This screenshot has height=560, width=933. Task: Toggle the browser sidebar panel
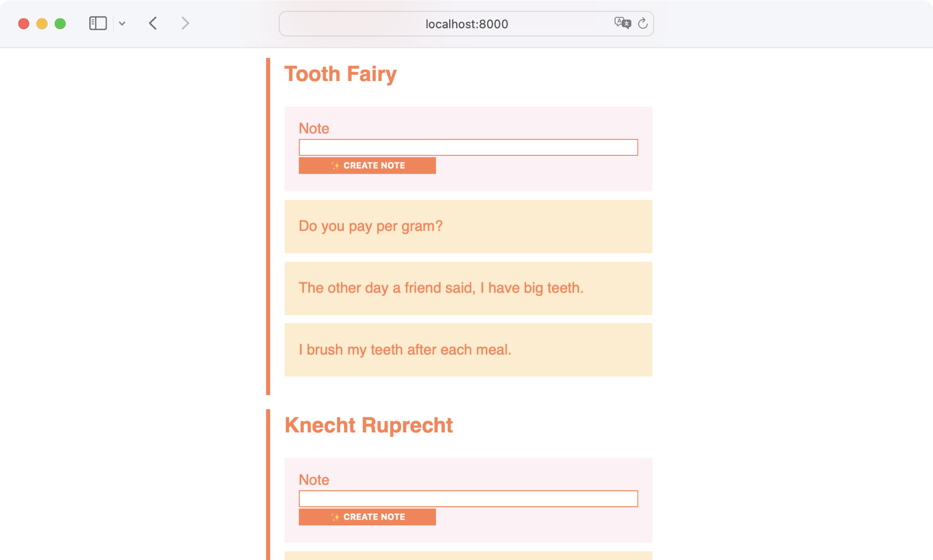tap(98, 23)
